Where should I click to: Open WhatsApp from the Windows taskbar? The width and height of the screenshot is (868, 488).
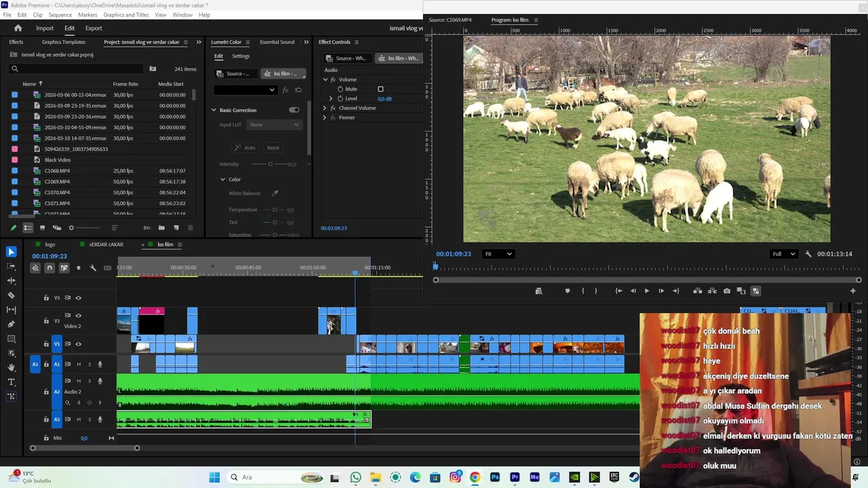pyautogui.click(x=356, y=477)
